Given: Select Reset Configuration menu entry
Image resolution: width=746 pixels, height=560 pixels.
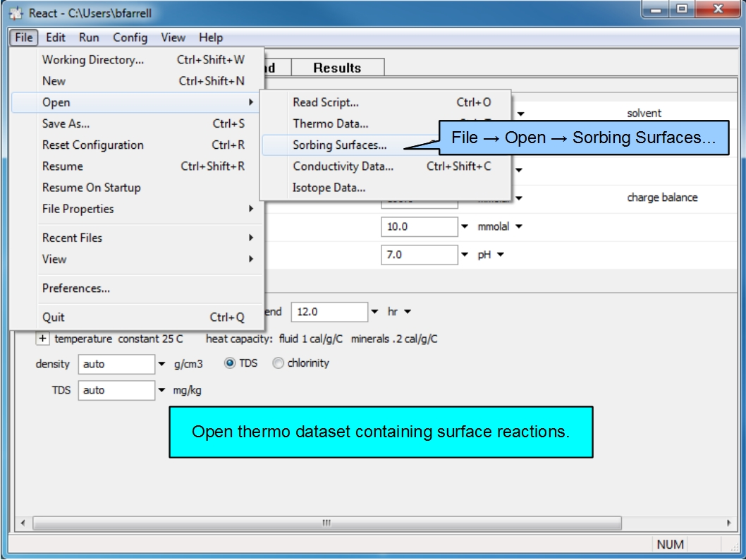Looking at the screenshot, I should (137, 145).
